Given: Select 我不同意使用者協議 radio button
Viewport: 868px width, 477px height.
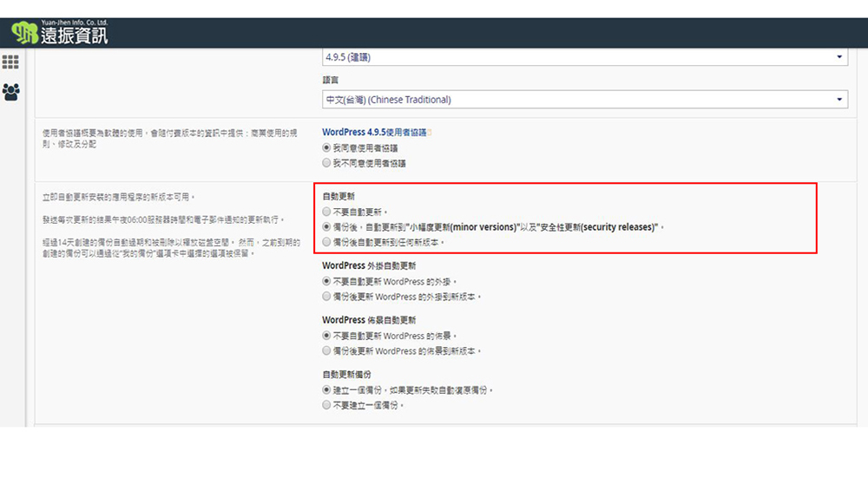Looking at the screenshot, I should (326, 162).
